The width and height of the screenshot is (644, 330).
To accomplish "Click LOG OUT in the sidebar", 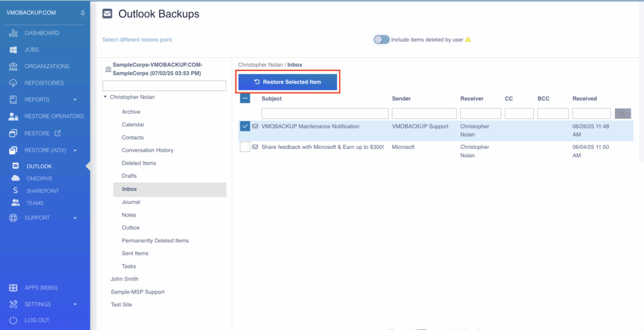I will [x=37, y=320].
